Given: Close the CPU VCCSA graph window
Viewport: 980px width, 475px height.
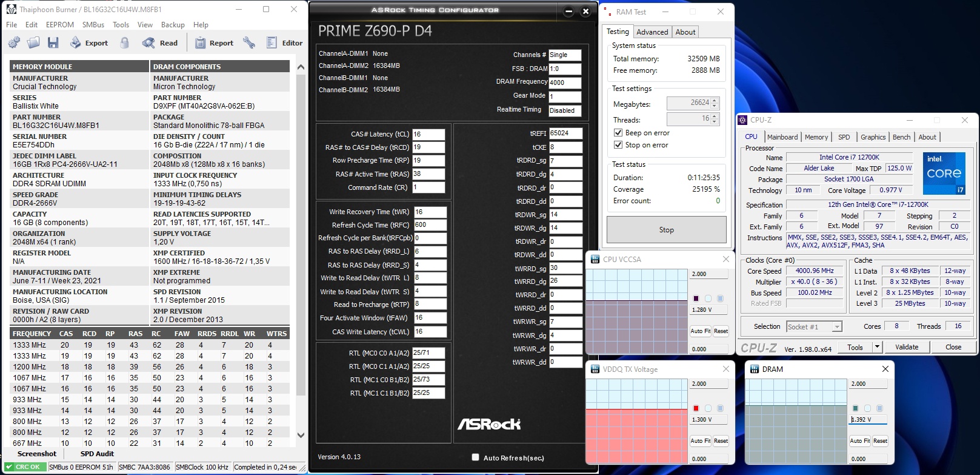Looking at the screenshot, I should point(726,259).
